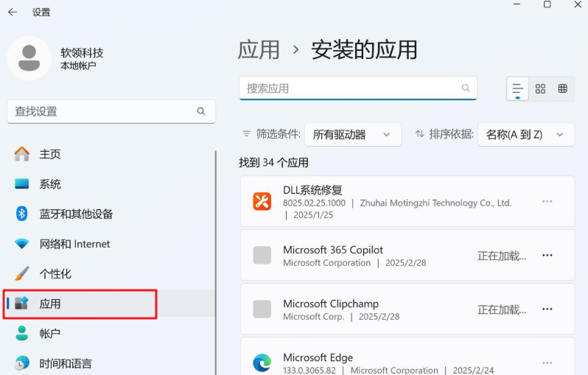Click the Wi-Fi network icon in sidebar
The height and width of the screenshot is (375, 588).
[22, 244]
